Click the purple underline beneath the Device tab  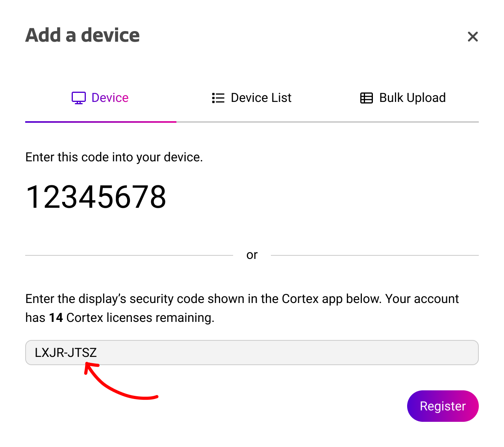[101, 122]
